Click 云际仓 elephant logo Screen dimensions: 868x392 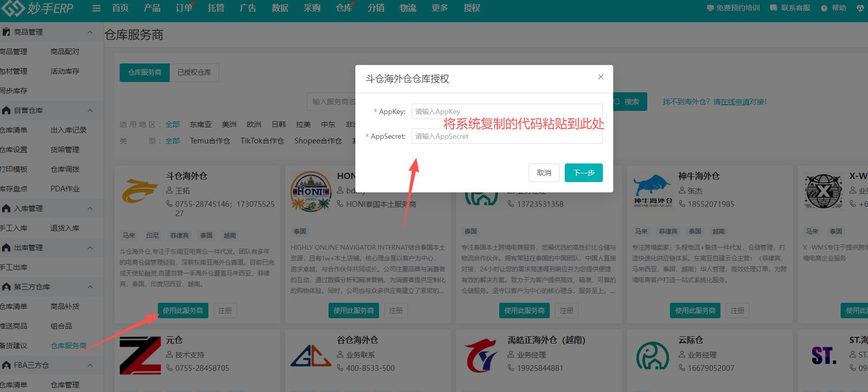653,356
